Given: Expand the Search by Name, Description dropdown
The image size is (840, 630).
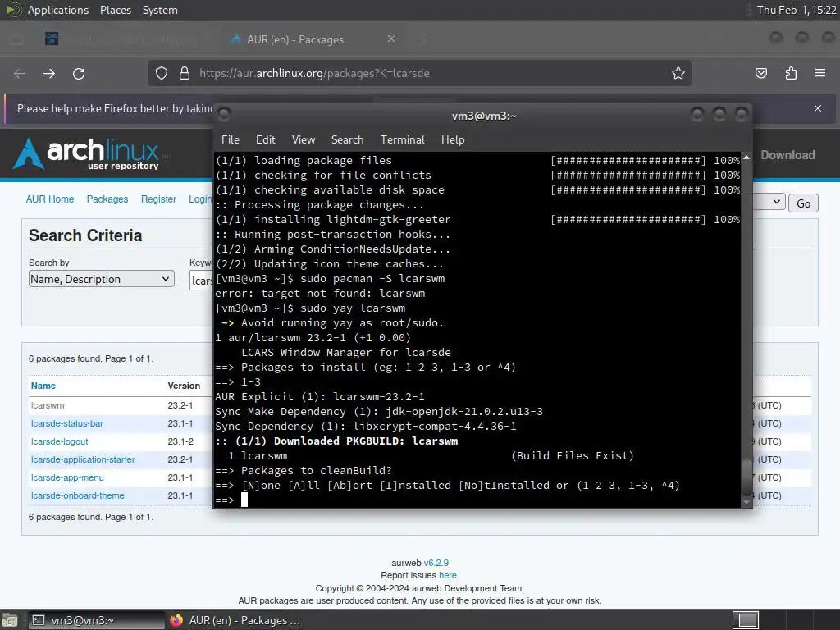Looking at the screenshot, I should point(101,279).
